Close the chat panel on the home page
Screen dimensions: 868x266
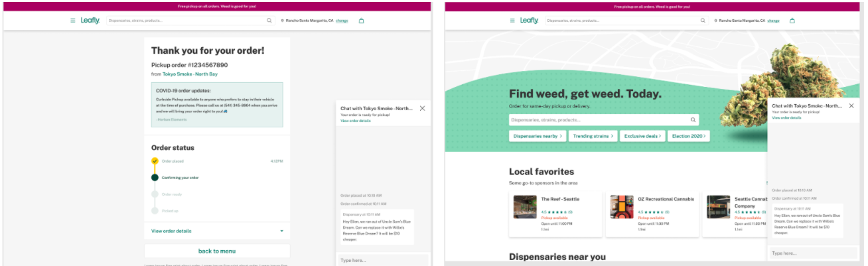click(x=851, y=105)
